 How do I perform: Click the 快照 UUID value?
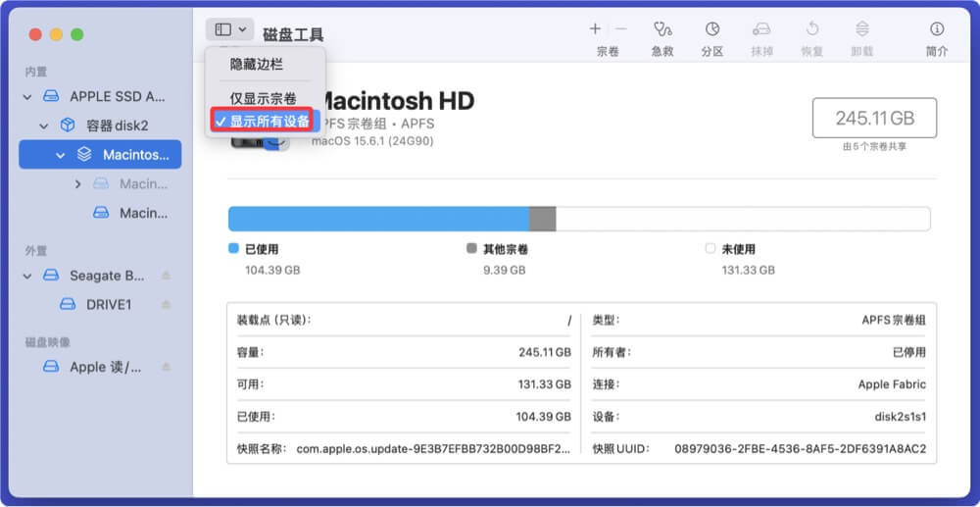(800, 448)
